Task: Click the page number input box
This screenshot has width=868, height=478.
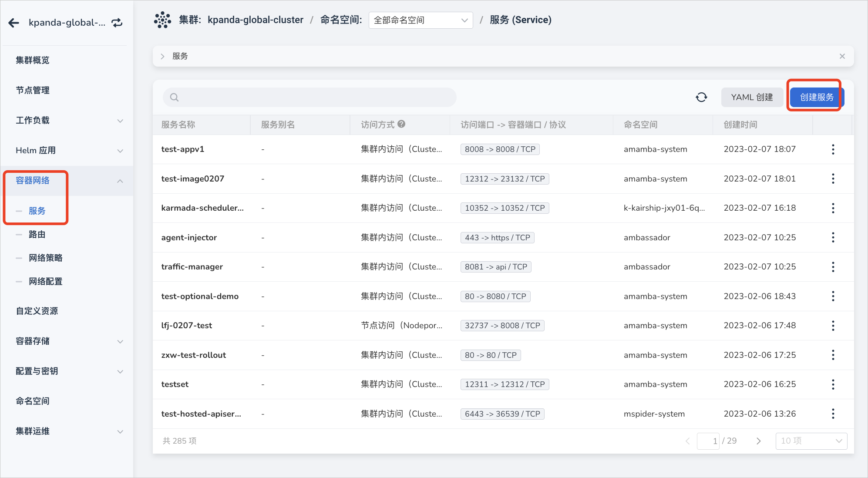Action: click(708, 441)
